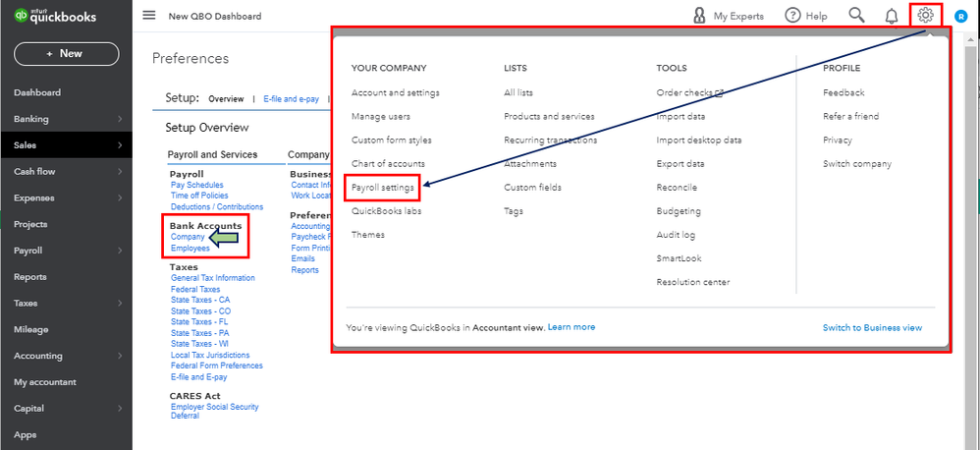Click Refer a friend
This screenshot has height=450, width=980.
850,116
